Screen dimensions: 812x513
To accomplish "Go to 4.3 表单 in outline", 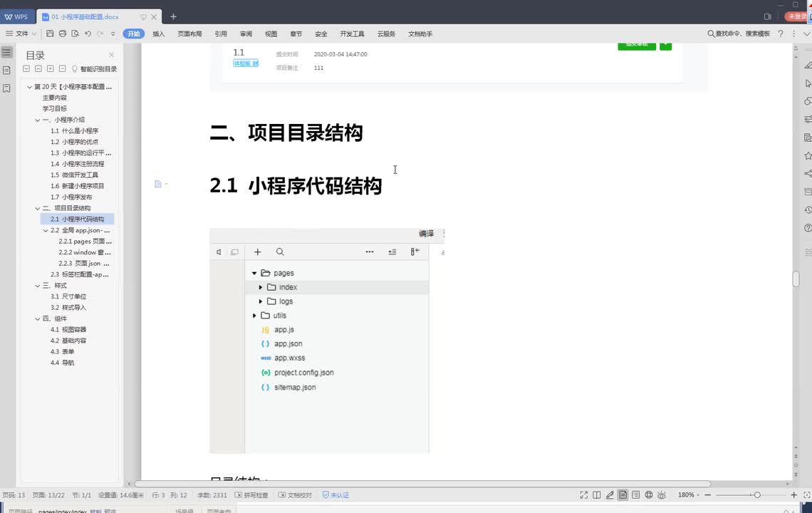I will pos(62,352).
